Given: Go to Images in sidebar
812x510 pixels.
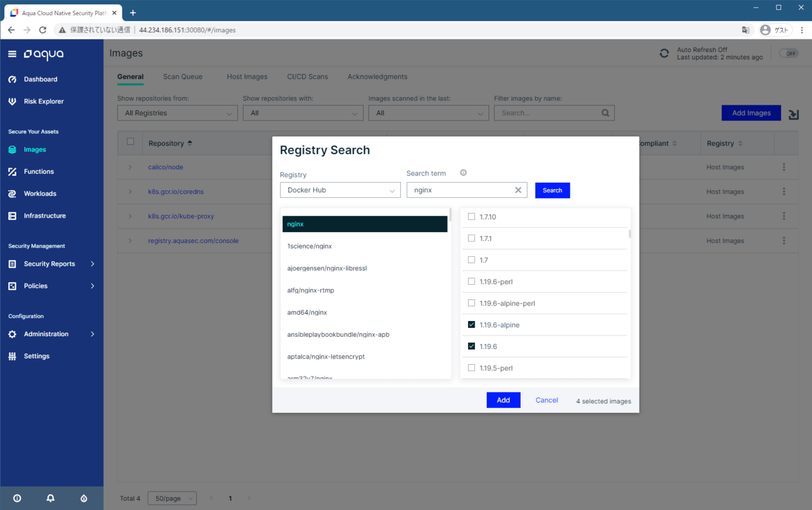Looking at the screenshot, I should 35,150.
